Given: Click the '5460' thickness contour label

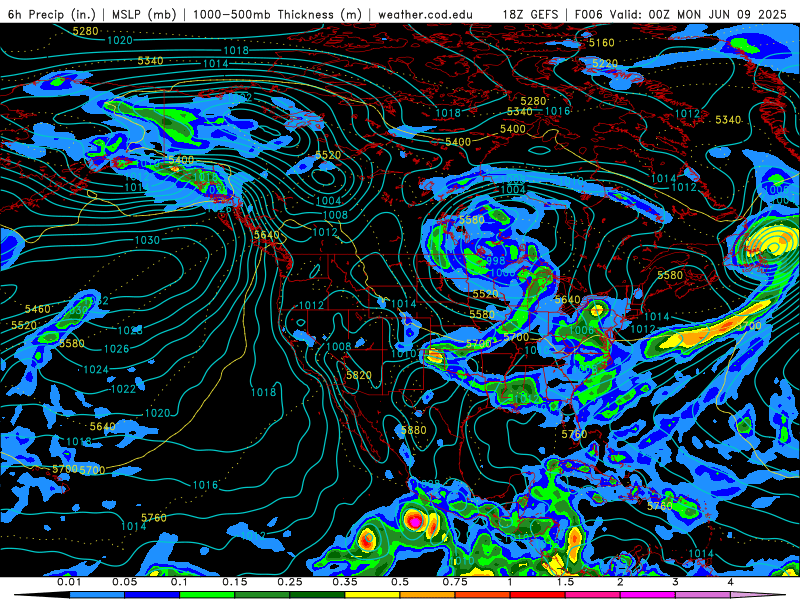Looking at the screenshot, I should (x=38, y=309).
